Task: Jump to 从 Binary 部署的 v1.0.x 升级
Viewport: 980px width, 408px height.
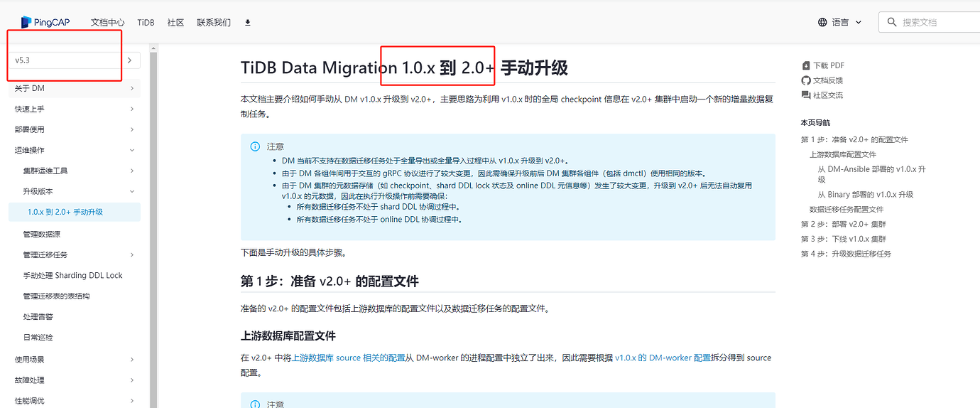Action: point(866,194)
